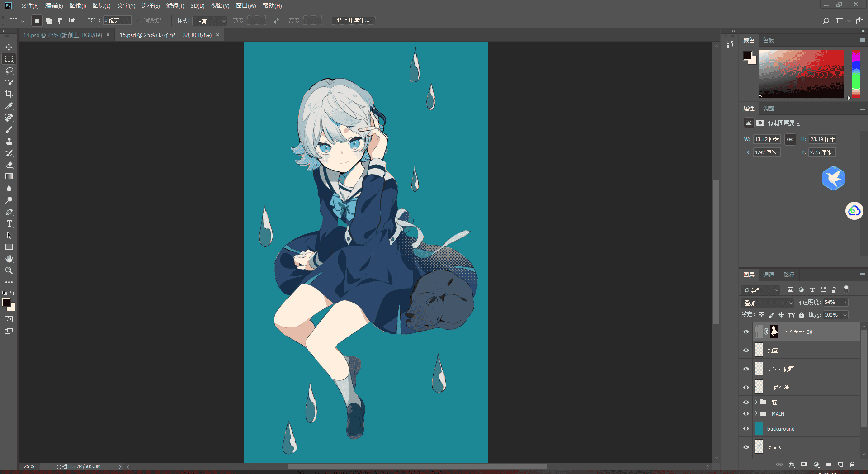
Task: Expand the 猫 layer group
Action: click(x=756, y=402)
